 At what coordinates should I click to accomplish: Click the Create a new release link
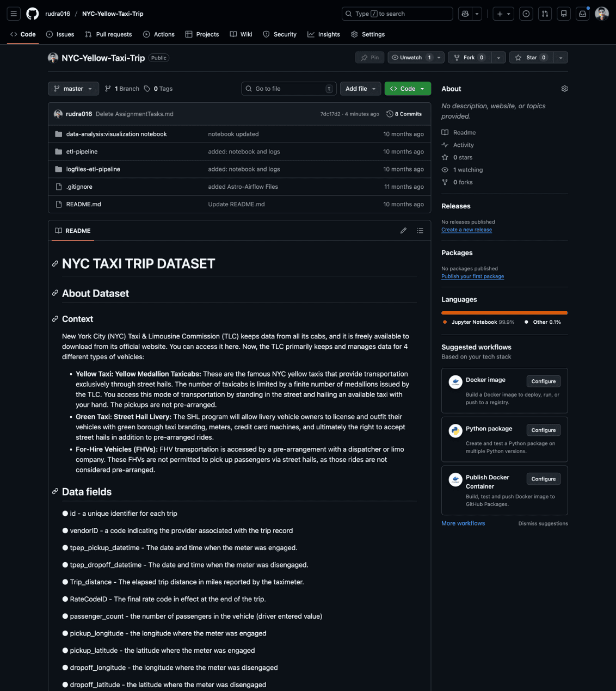[x=466, y=230]
